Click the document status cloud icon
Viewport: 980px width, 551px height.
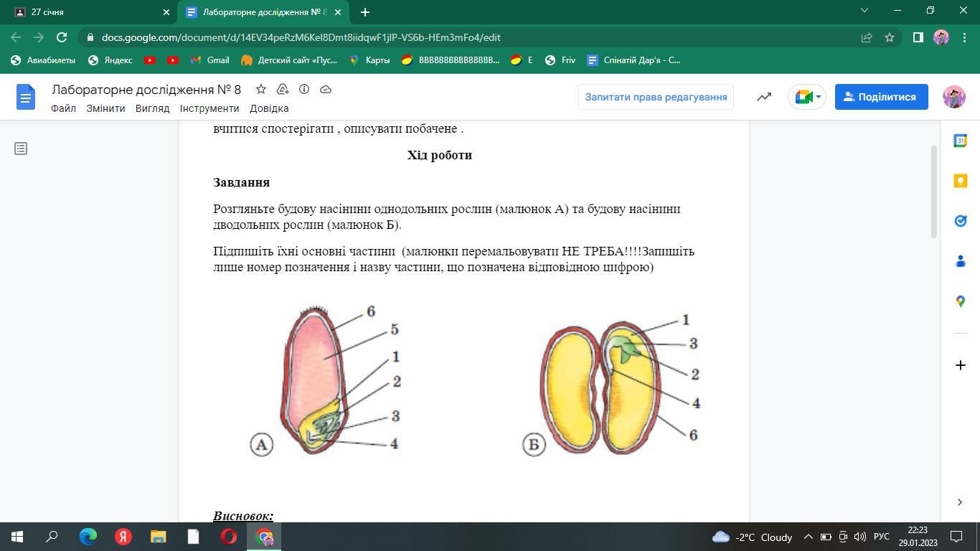pyautogui.click(x=325, y=89)
